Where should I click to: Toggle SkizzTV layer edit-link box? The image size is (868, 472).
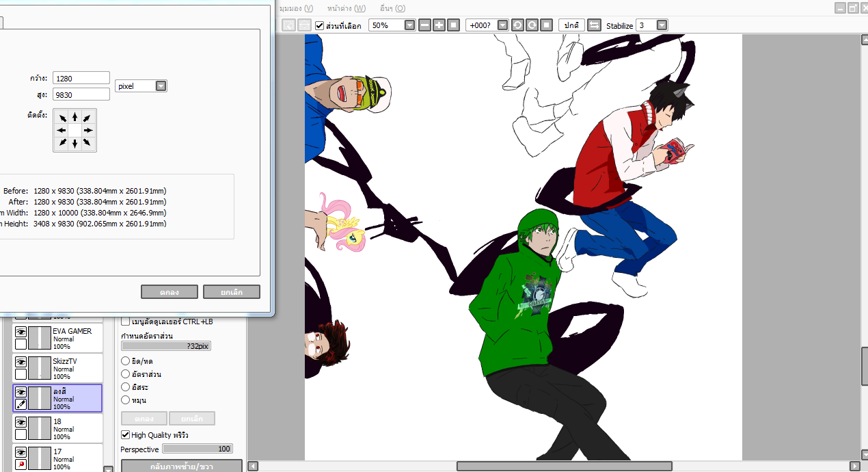[21, 374]
